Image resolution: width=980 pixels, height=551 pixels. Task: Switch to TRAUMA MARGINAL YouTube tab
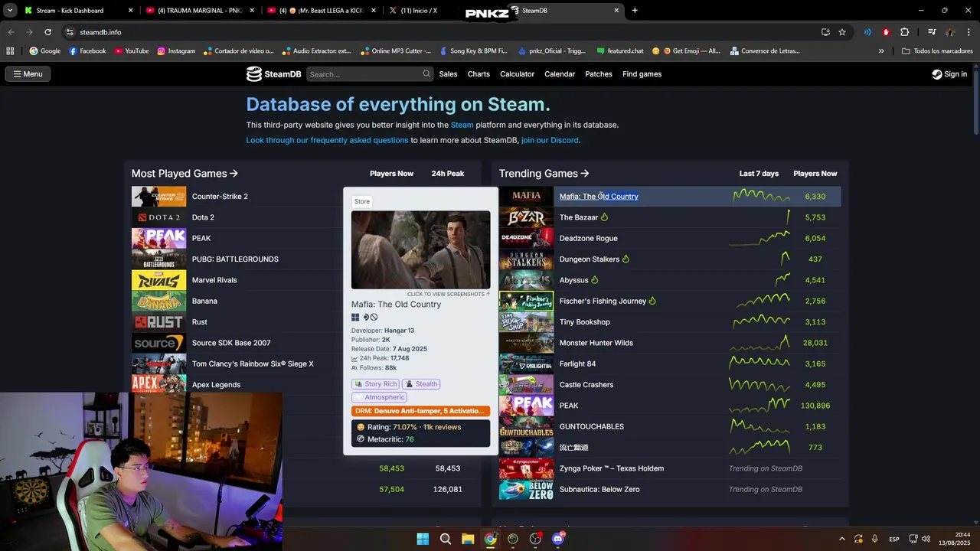coord(201,11)
